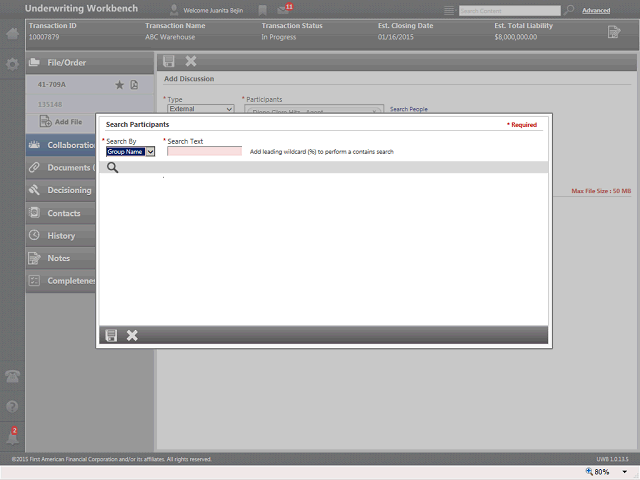Click the Home icon in left rail
Viewport: 640px width, 480px height.
tap(12, 33)
